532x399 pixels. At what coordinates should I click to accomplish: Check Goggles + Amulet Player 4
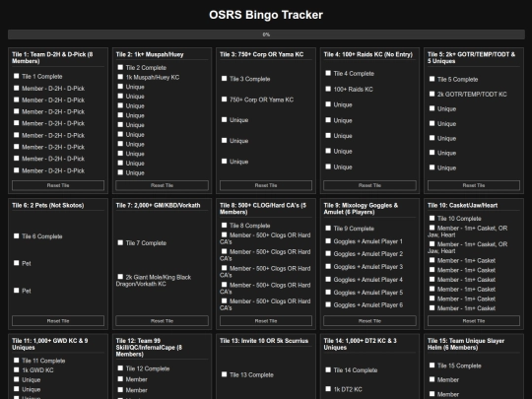click(328, 279)
